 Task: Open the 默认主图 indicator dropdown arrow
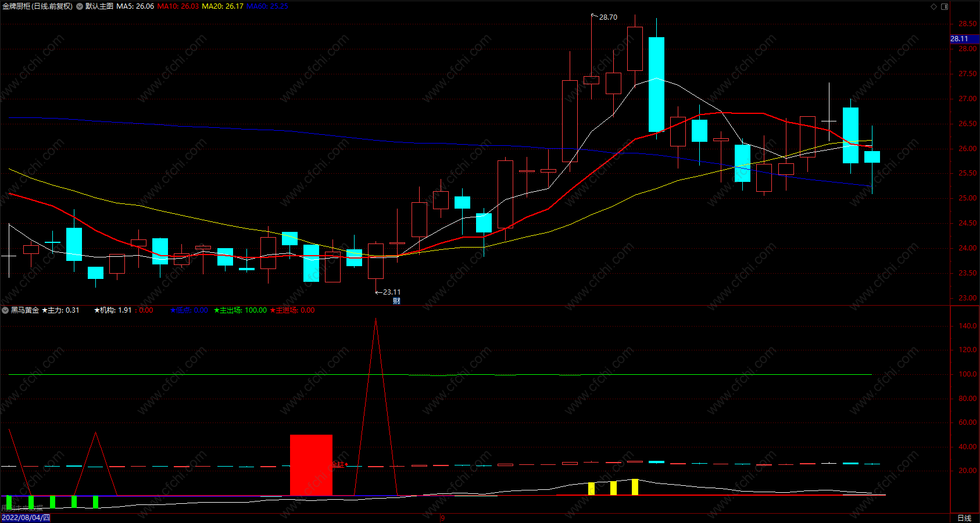click(80, 6)
